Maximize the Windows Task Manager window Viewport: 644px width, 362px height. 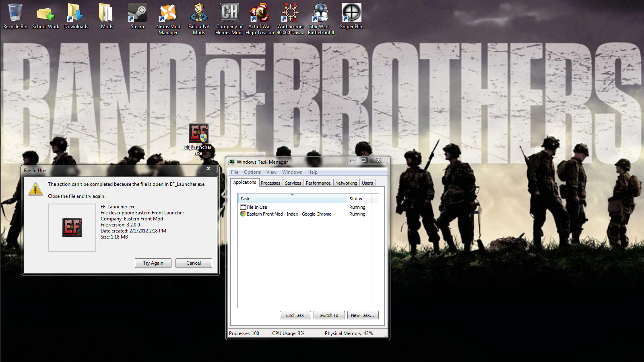coord(363,160)
